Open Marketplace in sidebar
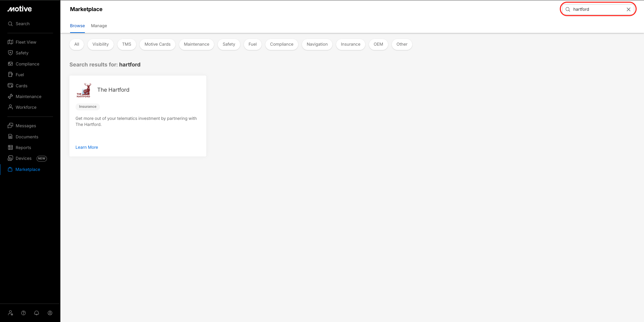The image size is (644, 322). (28, 170)
